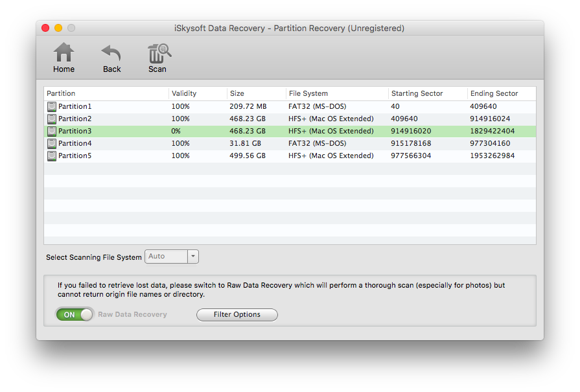580x392 pixels.
Task: Click Partition1's FAT32 (MS-DOS) cell
Action: point(317,106)
